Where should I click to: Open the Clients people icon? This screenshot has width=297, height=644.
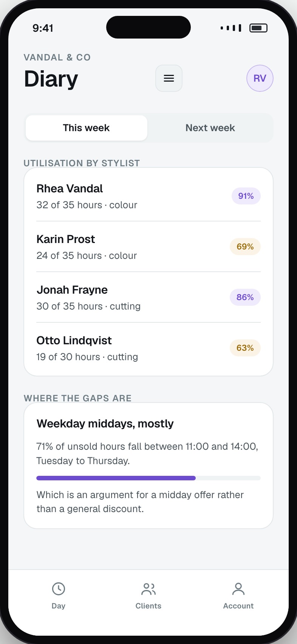(x=148, y=589)
